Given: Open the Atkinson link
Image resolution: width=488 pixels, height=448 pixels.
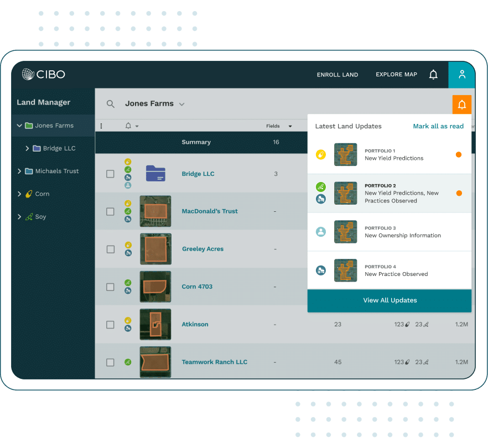Looking at the screenshot, I should pyautogui.click(x=195, y=324).
